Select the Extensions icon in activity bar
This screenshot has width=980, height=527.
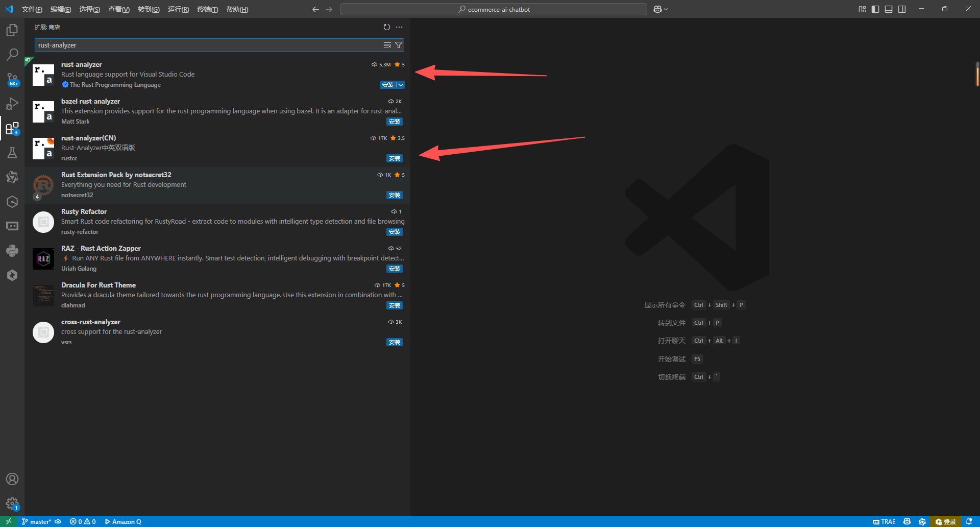(12, 128)
